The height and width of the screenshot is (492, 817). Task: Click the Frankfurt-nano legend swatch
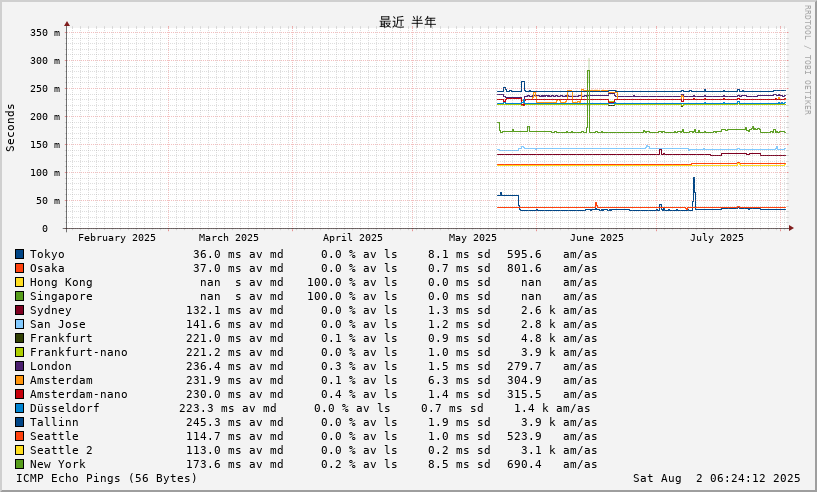coord(19,352)
